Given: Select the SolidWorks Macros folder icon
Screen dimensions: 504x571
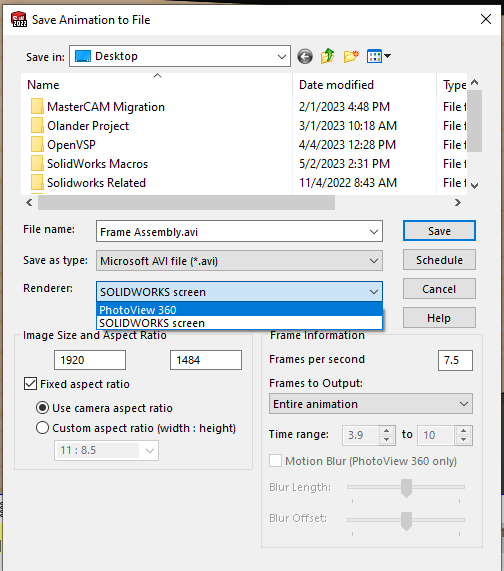Looking at the screenshot, I should (37, 164).
